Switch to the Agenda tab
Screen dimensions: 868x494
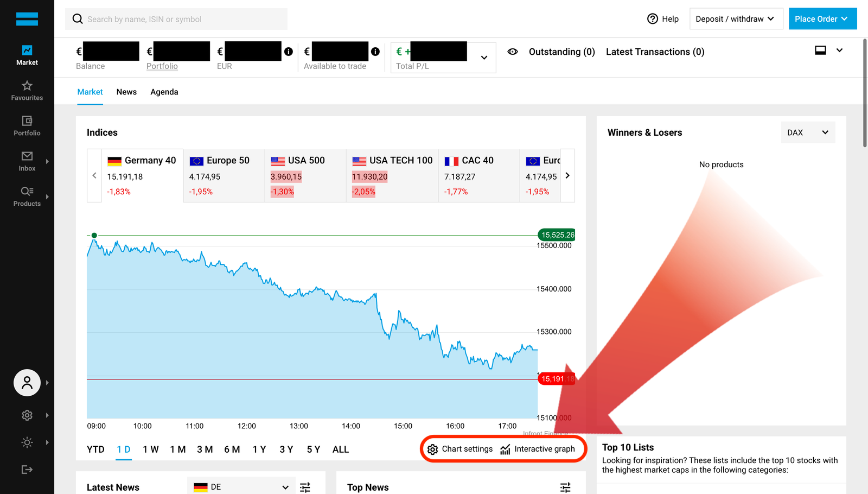[x=164, y=92]
